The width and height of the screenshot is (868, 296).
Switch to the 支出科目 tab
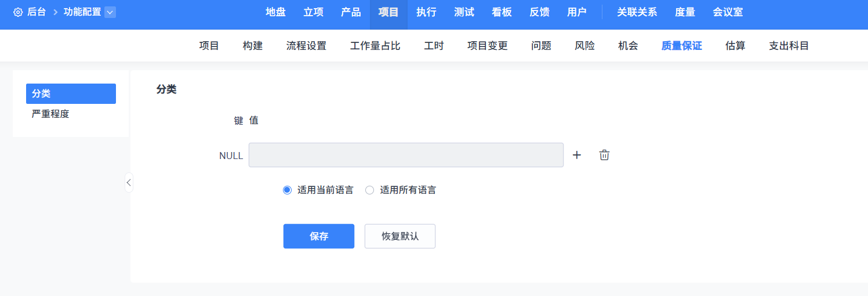(x=789, y=46)
